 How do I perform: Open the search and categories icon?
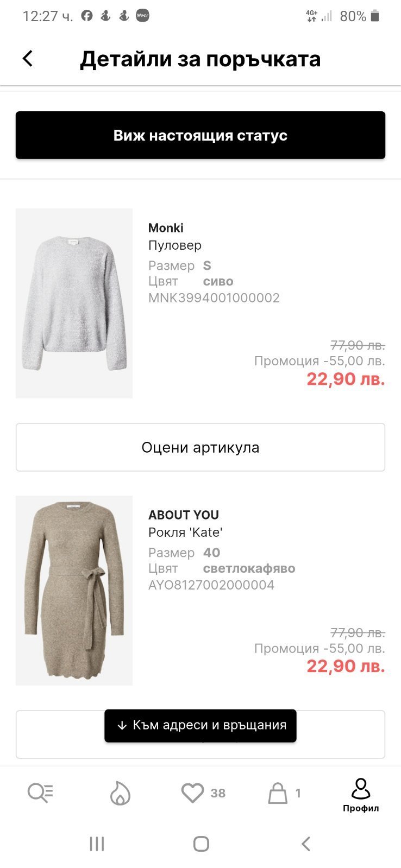[x=40, y=793]
